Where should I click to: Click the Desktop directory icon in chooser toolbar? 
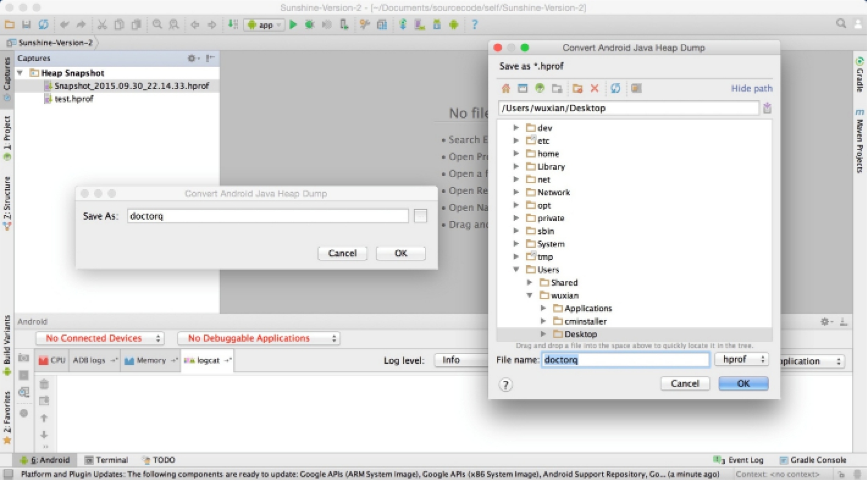[x=523, y=89]
